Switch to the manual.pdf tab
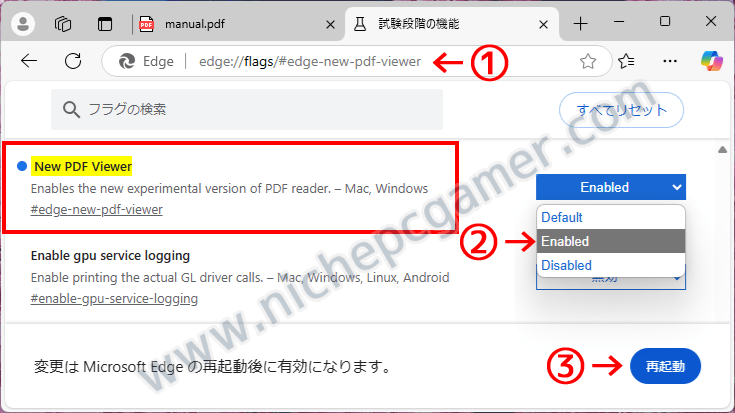Screen dimensions: 735x413 point(195,24)
